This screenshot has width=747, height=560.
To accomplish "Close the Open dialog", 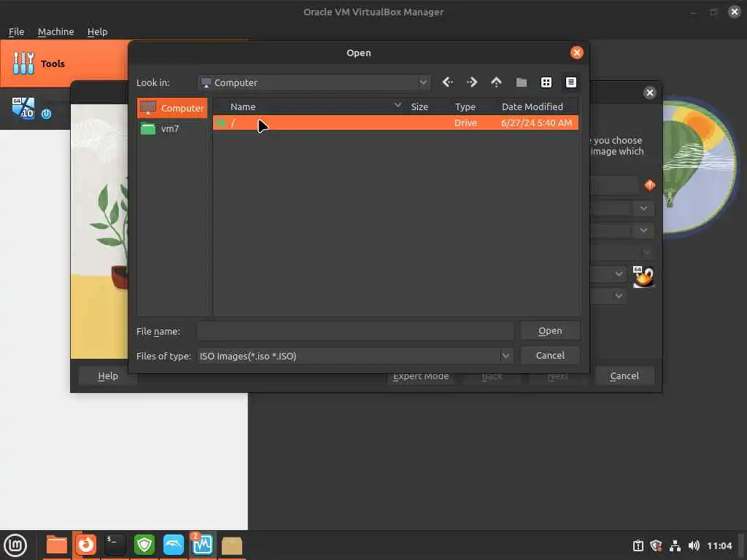I will (x=577, y=52).
